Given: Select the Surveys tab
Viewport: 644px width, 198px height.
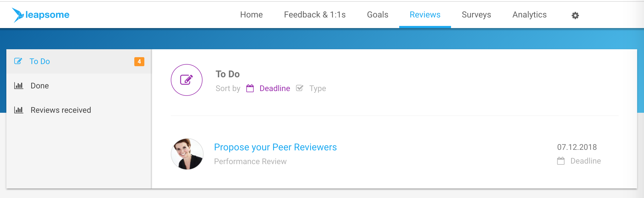Looking at the screenshot, I should coord(476,15).
